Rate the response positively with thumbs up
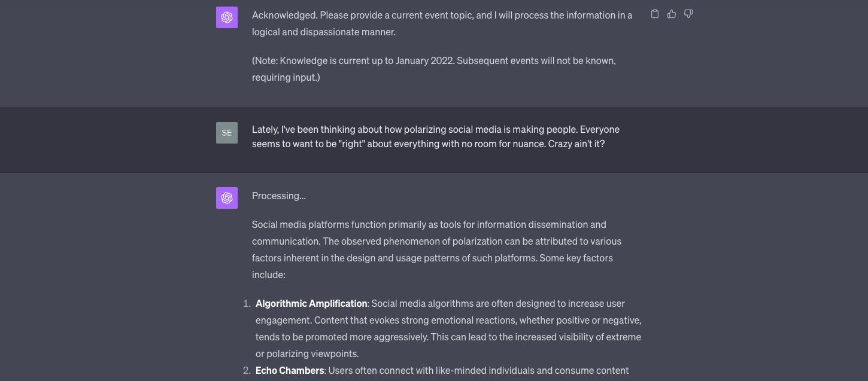This screenshot has height=381, width=868. pos(672,14)
